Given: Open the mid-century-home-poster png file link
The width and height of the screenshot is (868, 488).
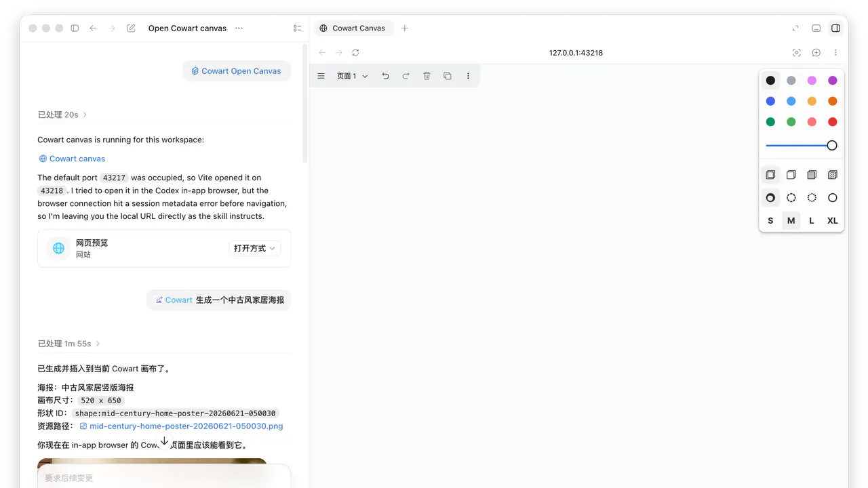Looking at the screenshot, I should (x=181, y=426).
